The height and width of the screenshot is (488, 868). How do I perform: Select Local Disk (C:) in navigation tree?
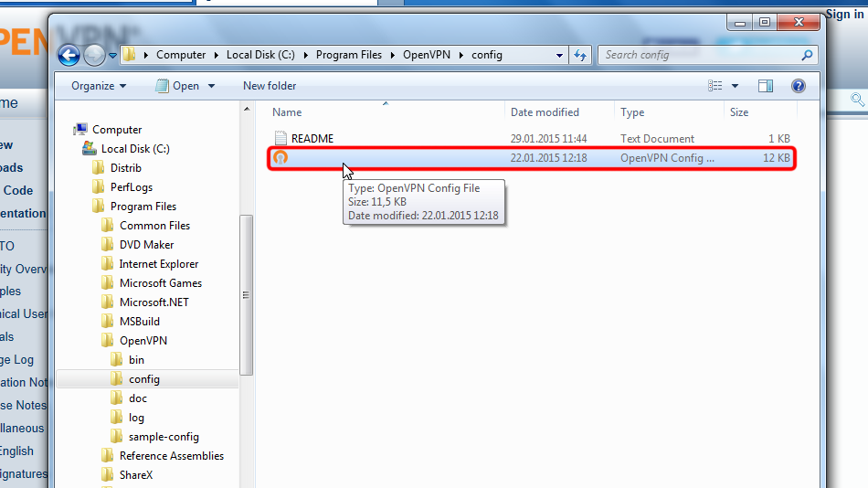point(135,149)
